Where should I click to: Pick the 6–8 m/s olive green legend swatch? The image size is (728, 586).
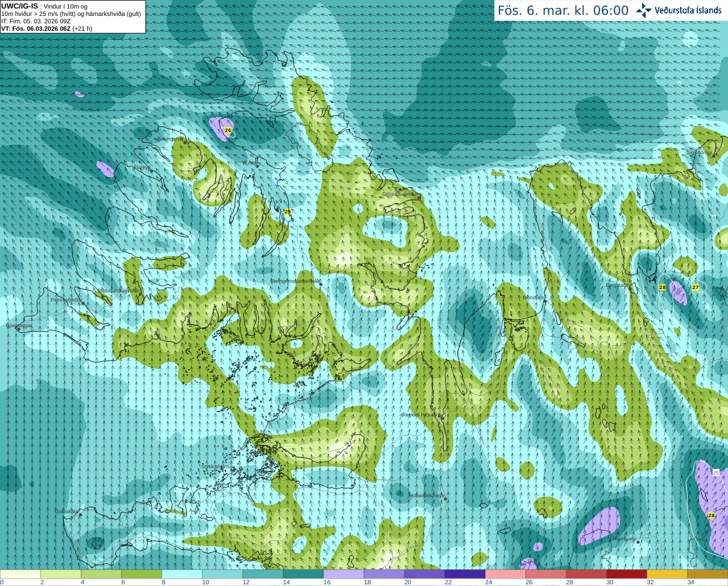coord(142,574)
